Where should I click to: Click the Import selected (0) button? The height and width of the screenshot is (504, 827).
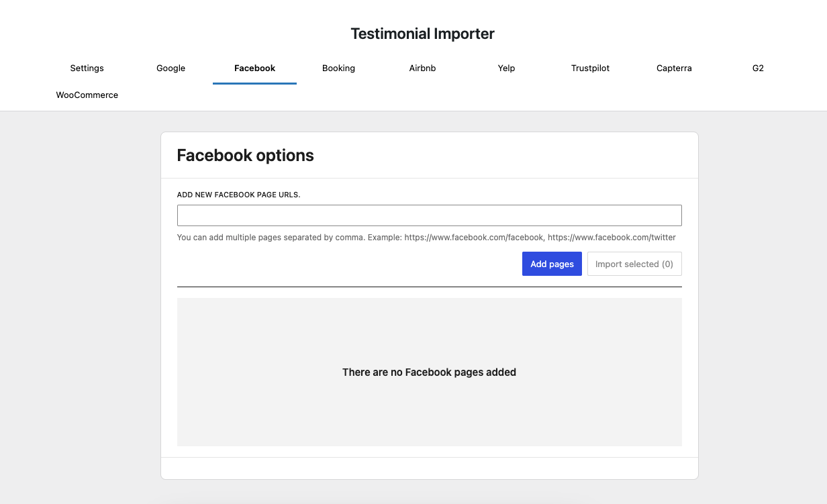[x=634, y=264]
